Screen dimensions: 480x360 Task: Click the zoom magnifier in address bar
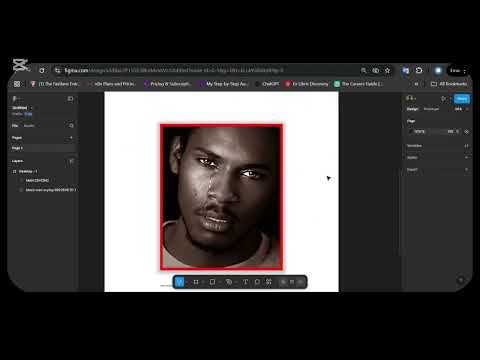364,70
